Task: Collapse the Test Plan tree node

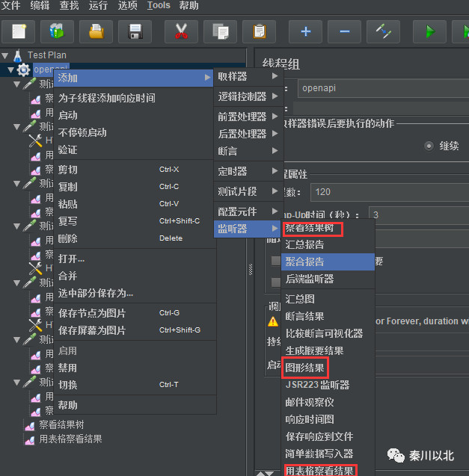Action: point(5,55)
